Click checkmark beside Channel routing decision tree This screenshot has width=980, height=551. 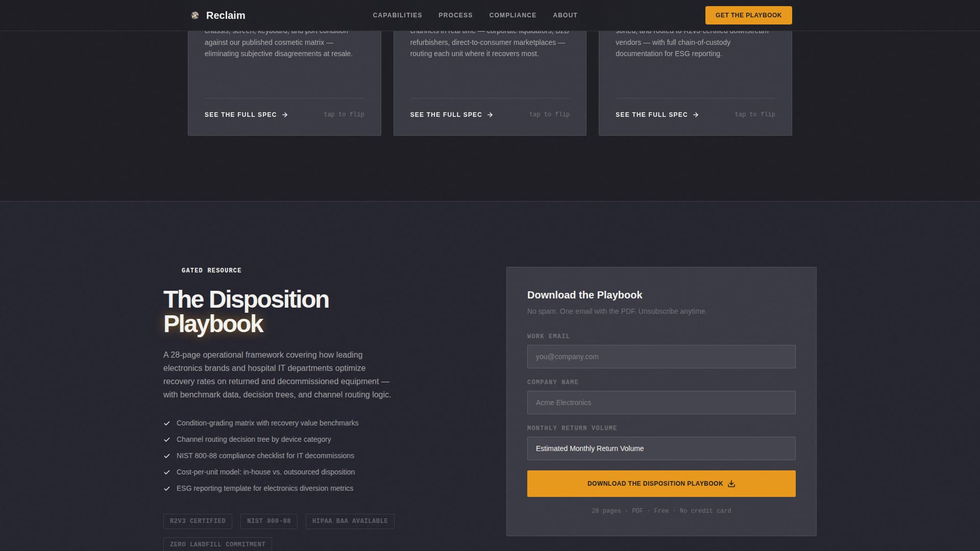[166, 439]
